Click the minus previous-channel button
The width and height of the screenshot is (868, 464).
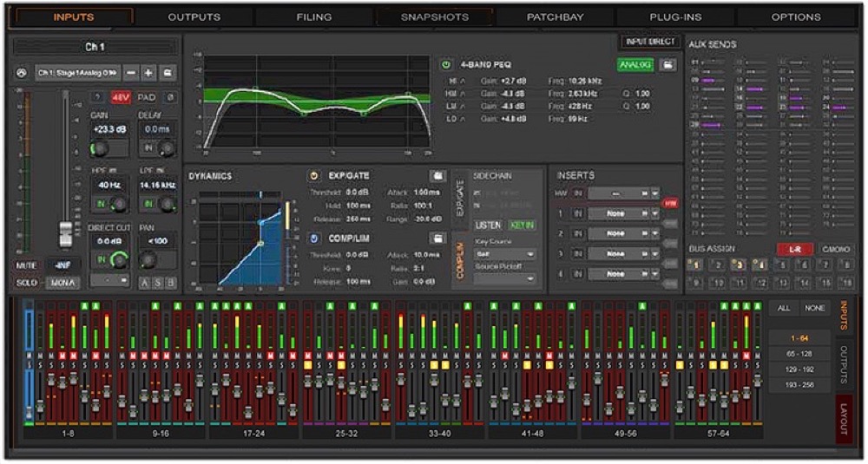(131, 73)
